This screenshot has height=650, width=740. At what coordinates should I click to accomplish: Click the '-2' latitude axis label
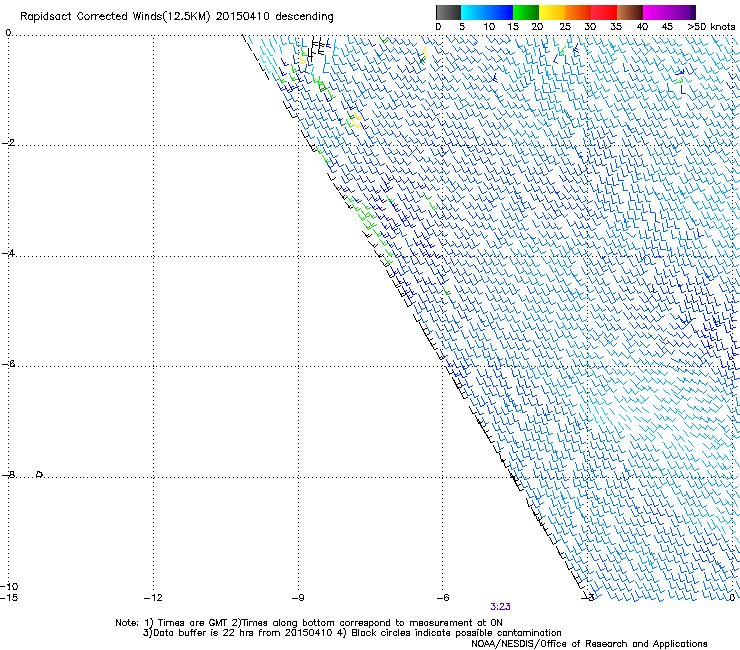8,143
